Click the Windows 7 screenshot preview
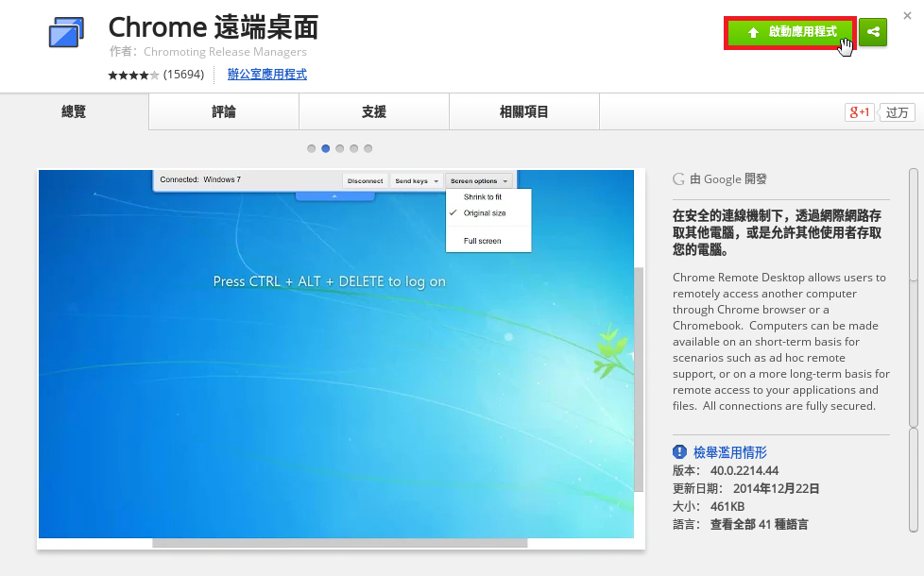The height and width of the screenshot is (576, 924). 341,359
